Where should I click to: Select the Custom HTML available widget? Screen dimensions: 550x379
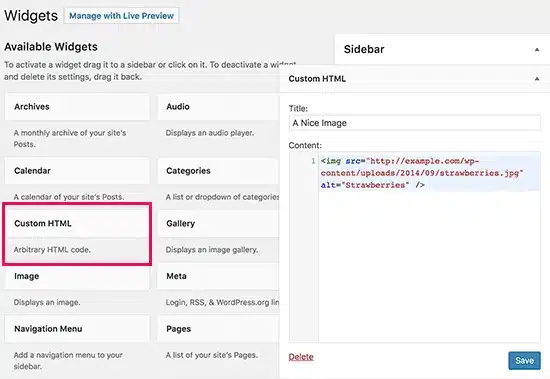(77, 224)
